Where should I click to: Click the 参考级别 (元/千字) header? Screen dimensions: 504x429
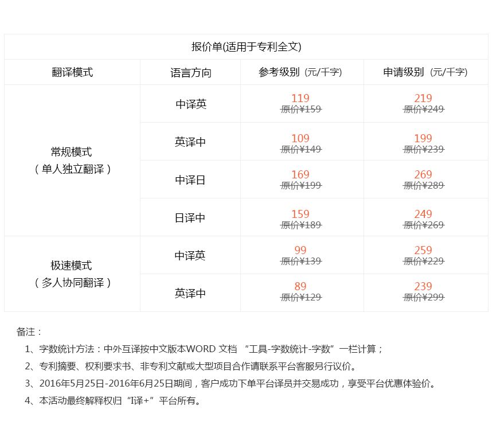pyautogui.click(x=300, y=72)
